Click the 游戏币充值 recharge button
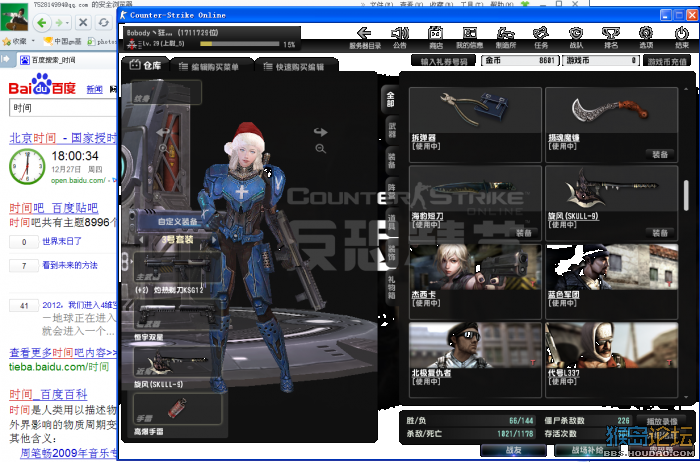The image size is (700, 462). 667,61
